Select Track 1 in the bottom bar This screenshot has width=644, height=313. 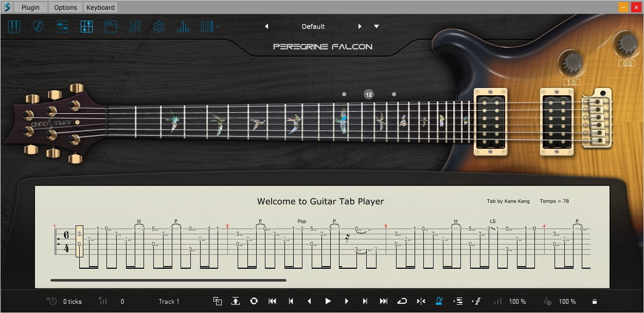pos(169,302)
